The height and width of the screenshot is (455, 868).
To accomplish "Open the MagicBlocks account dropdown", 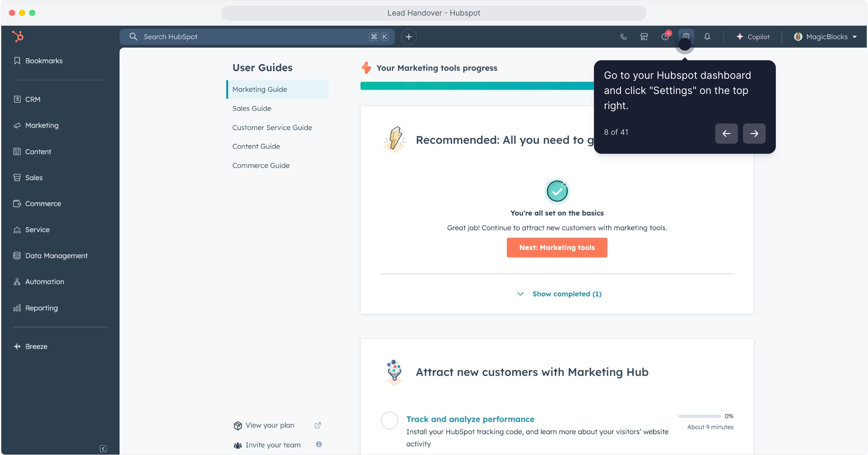I will pos(825,37).
